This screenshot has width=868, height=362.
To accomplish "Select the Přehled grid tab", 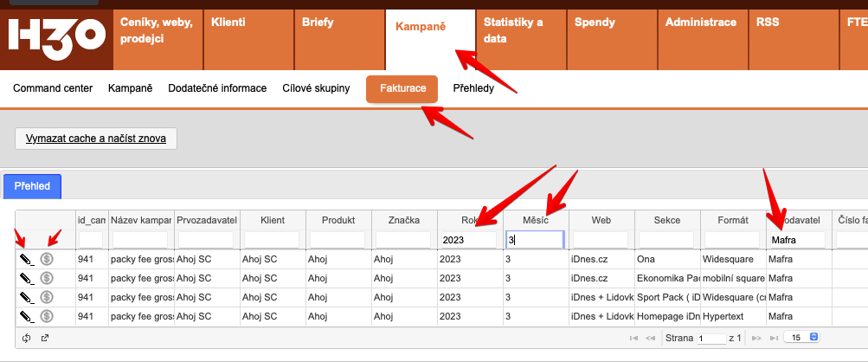I will tap(32, 186).
